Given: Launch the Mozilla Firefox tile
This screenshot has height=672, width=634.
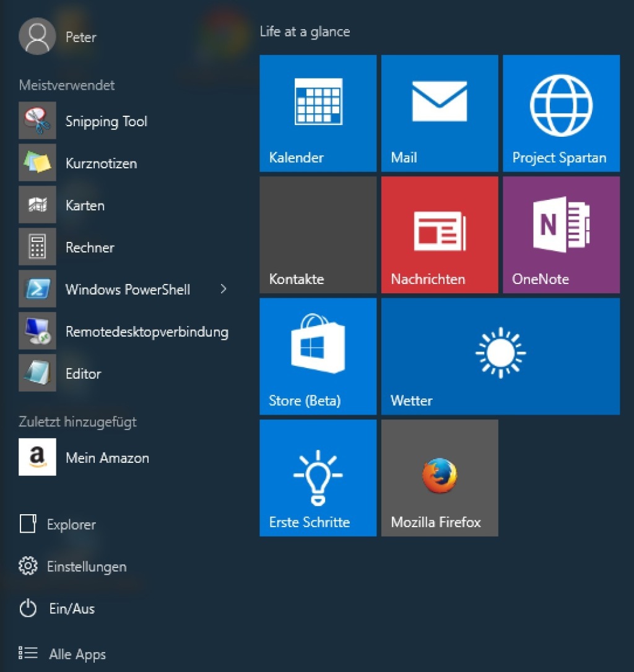Looking at the screenshot, I should (x=440, y=478).
